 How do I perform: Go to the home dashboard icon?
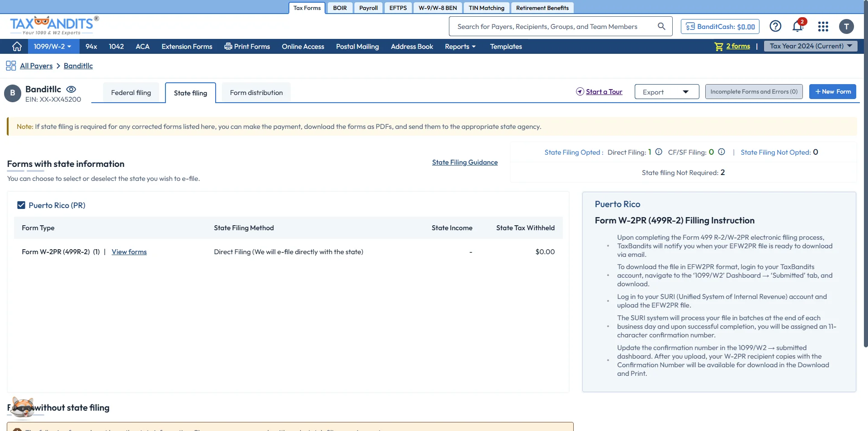[17, 47]
